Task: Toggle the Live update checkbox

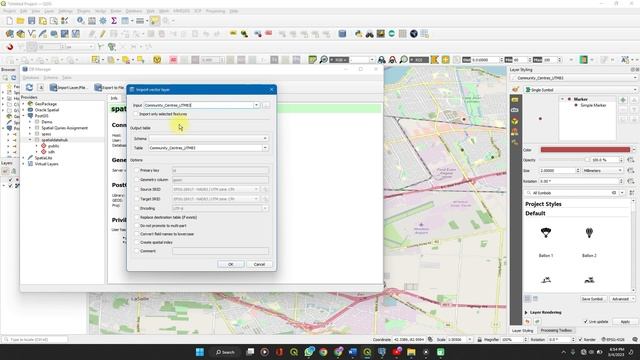Action: pyautogui.click(x=586, y=322)
